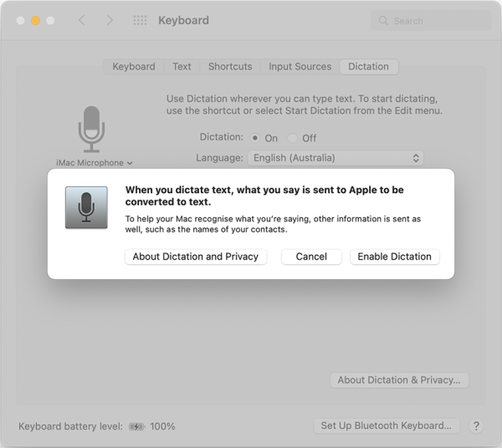Open the Input Sources tab
502x448 pixels.
pyautogui.click(x=300, y=67)
